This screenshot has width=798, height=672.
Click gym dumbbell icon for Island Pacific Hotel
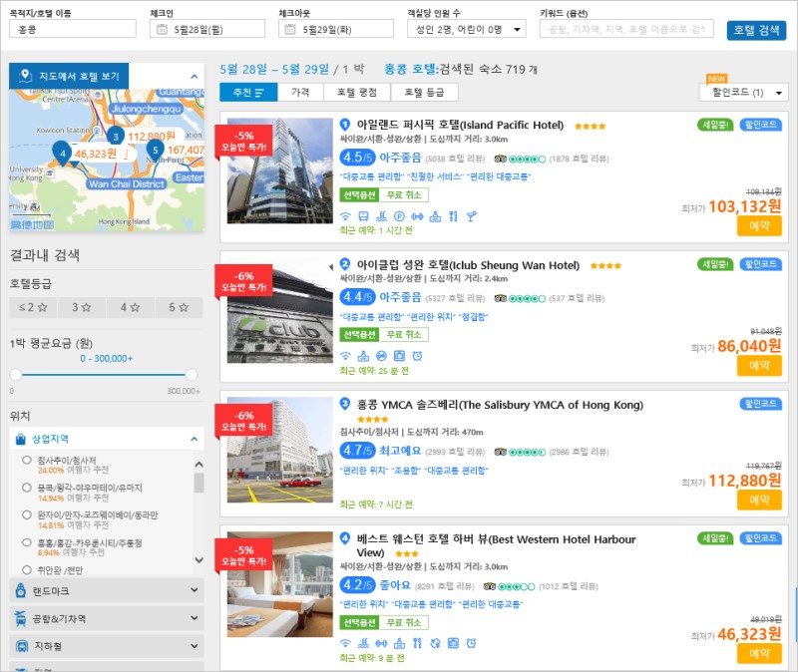(417, 216)
